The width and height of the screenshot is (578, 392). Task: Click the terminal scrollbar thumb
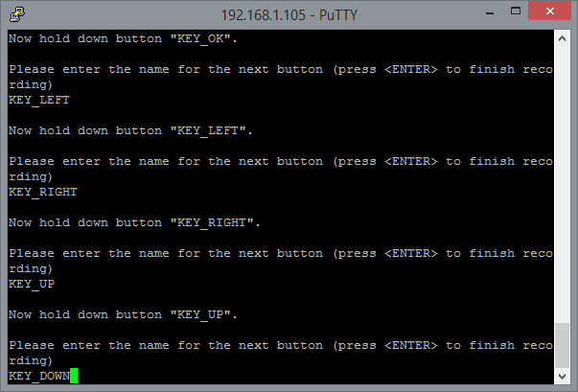562,345
